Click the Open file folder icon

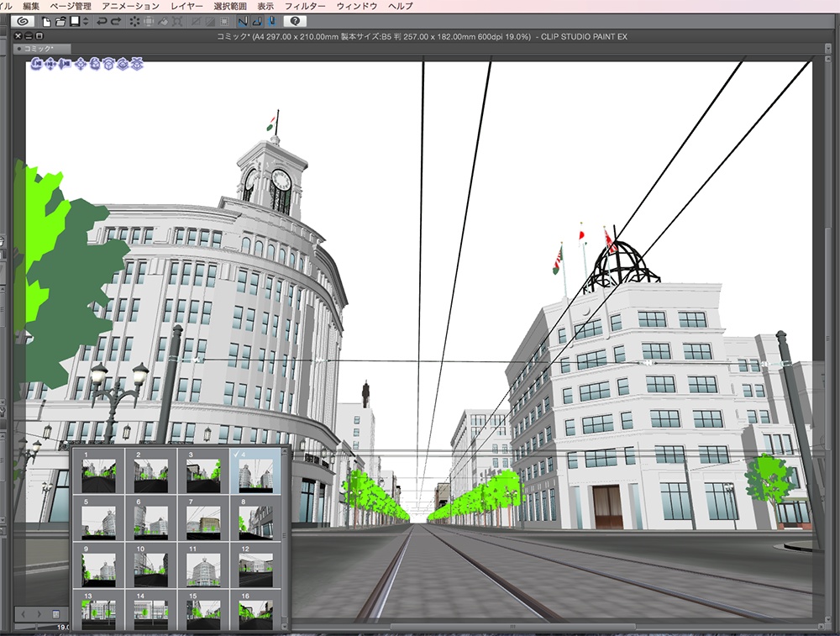pos(60,22)
